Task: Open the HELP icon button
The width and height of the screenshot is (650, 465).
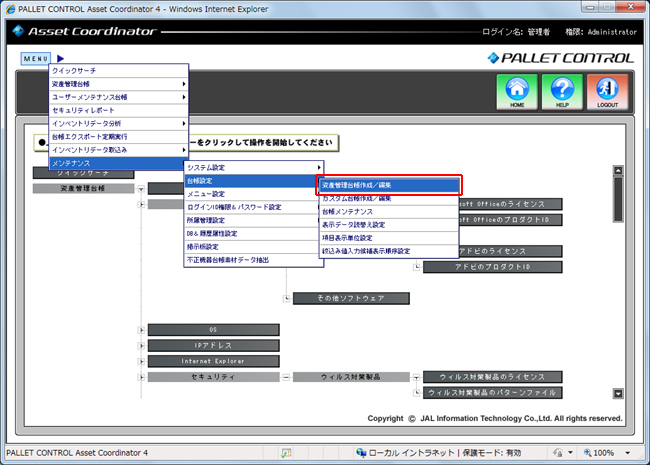Action: pos(562,92)
